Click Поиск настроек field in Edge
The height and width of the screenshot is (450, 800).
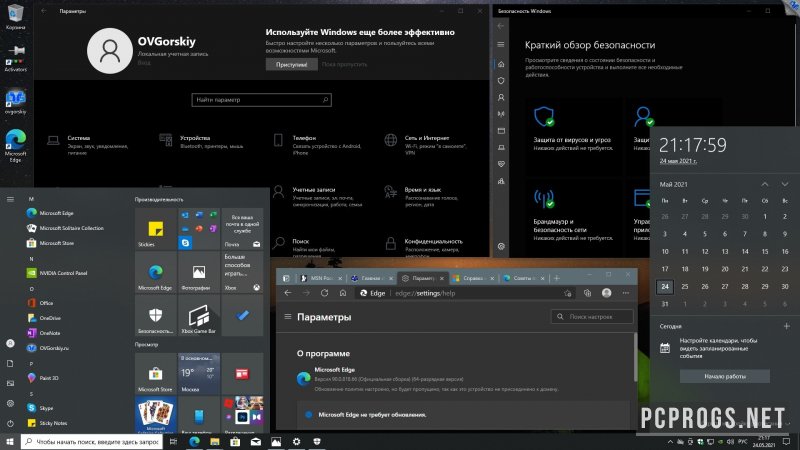pos(592,317)
